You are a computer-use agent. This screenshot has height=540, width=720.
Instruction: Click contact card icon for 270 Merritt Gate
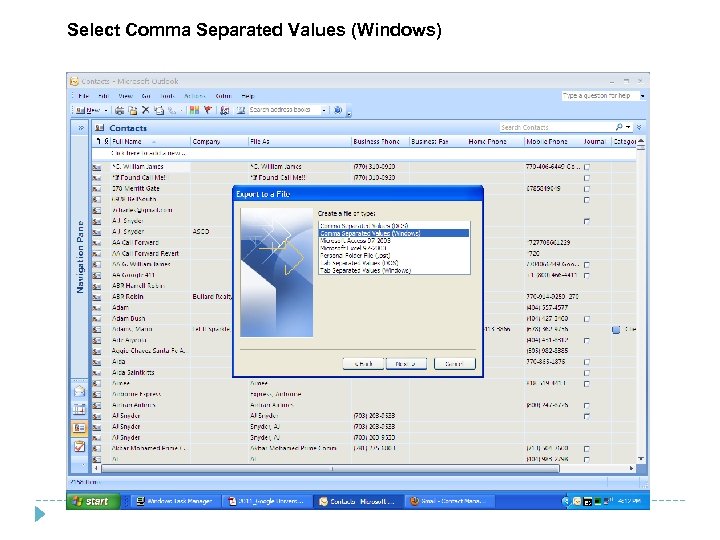coord(96,189)
